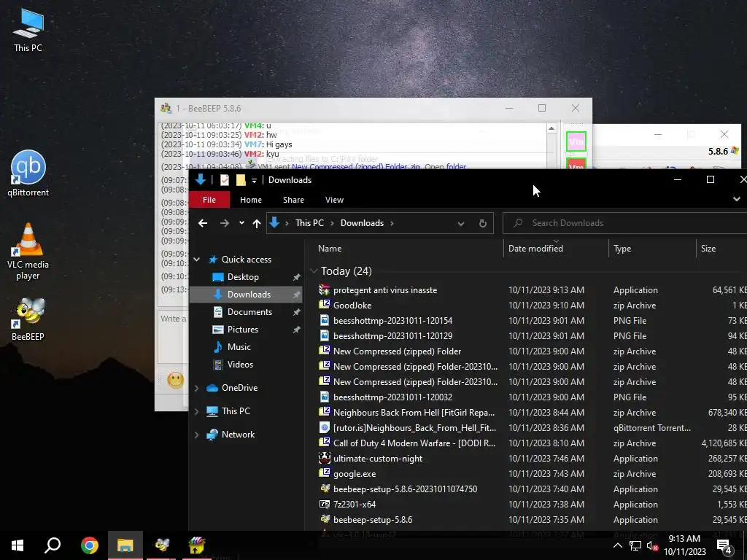Click Properties quick access toolbar icon
Viewport: 747px width, 560px height.
tap(225, 180)
